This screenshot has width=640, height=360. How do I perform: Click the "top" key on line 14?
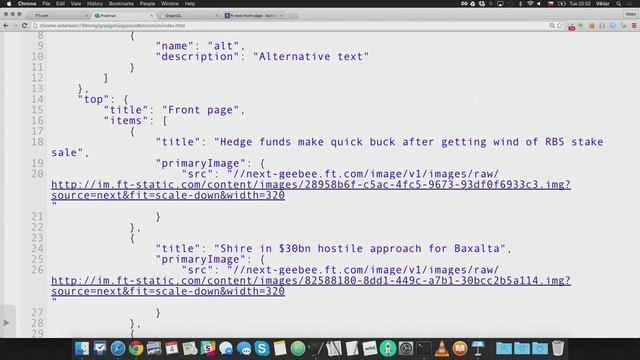click(93, 100)
